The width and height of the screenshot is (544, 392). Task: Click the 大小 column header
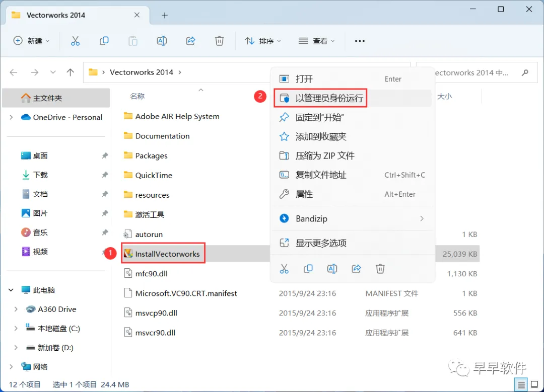coord(444,96)
